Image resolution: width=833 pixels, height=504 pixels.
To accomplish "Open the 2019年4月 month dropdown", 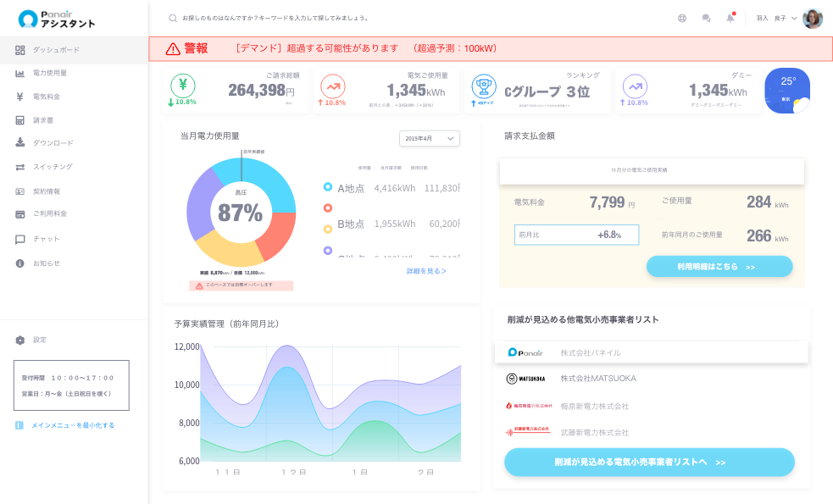I will point(429,138).
